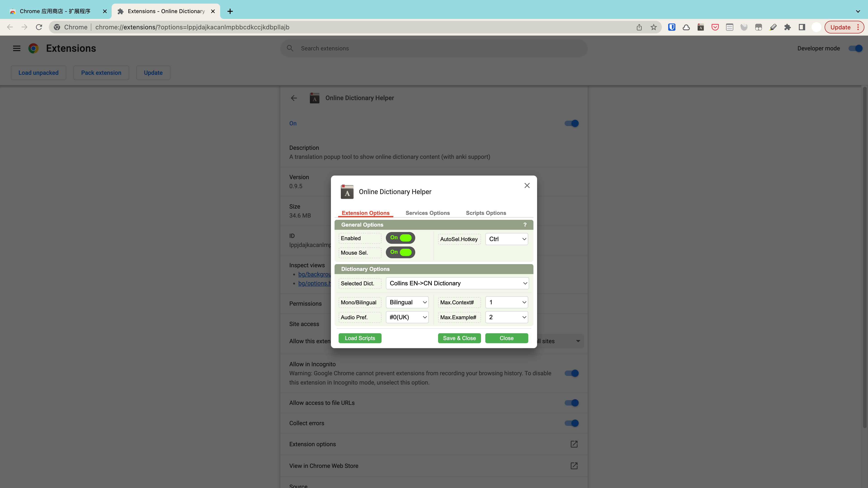Click the browser forward arrow
This screenshot has height=488, width=868.
pos(24,27)
